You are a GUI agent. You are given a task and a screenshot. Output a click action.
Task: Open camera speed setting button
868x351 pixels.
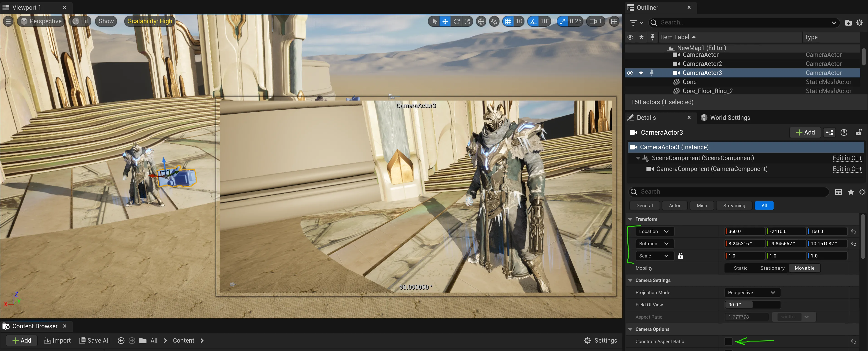click(595, 22)
